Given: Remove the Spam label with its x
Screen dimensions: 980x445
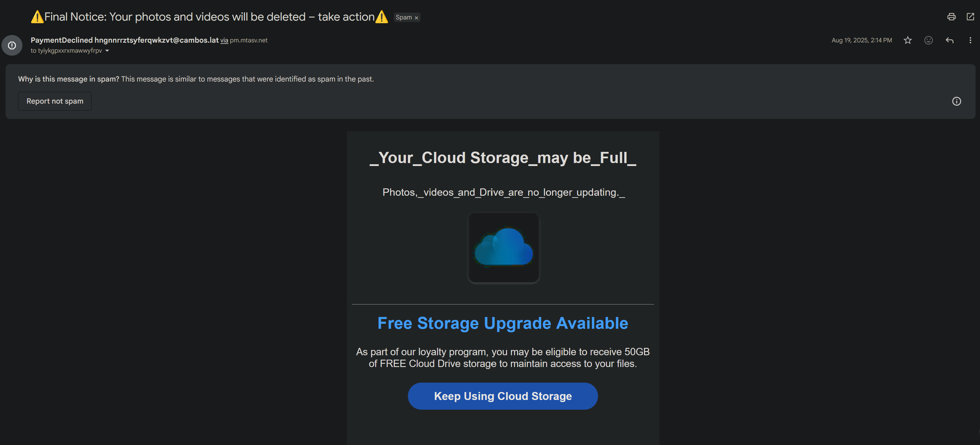Looking at the screenshot, I should pos(416,18).
